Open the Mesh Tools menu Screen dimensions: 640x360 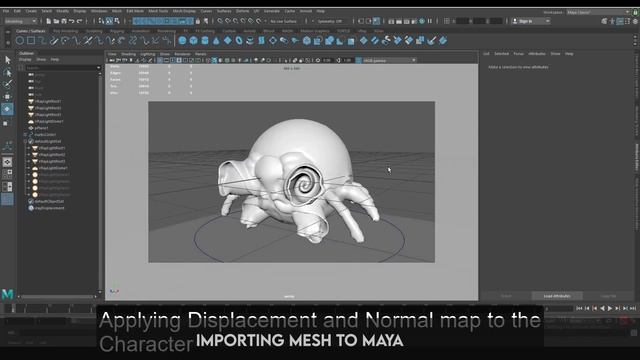pos(158,11)
